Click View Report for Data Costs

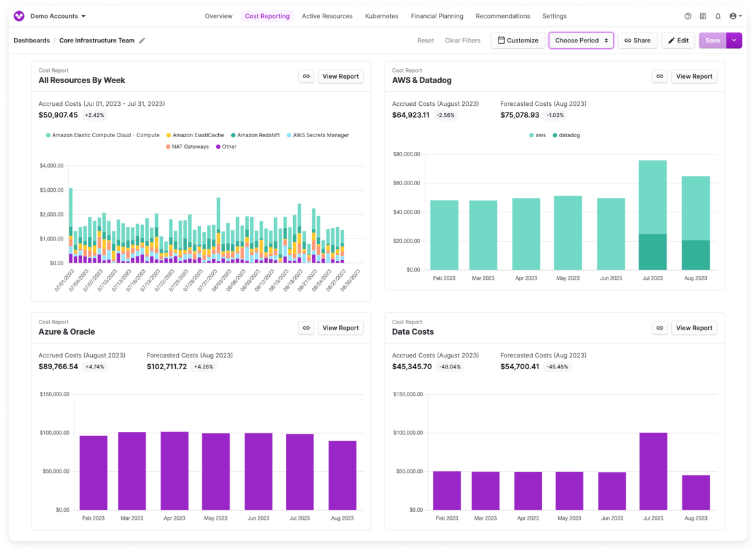click(694, 328)
